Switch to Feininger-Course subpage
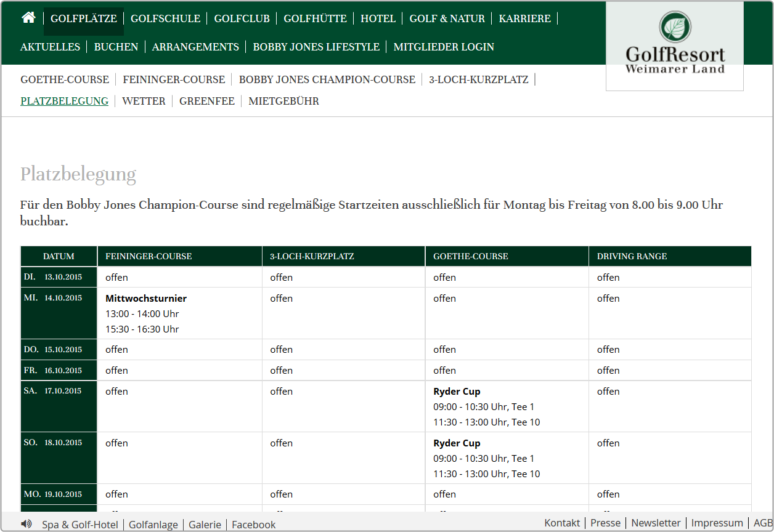Viewport: 774px width, 532px height. (x=174, y=79)
